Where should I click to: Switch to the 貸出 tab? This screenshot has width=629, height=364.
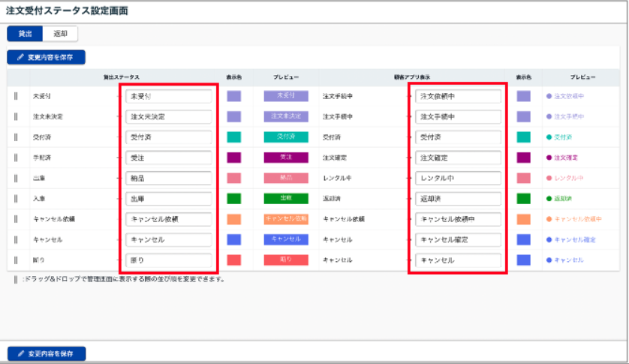pos(25,34)
